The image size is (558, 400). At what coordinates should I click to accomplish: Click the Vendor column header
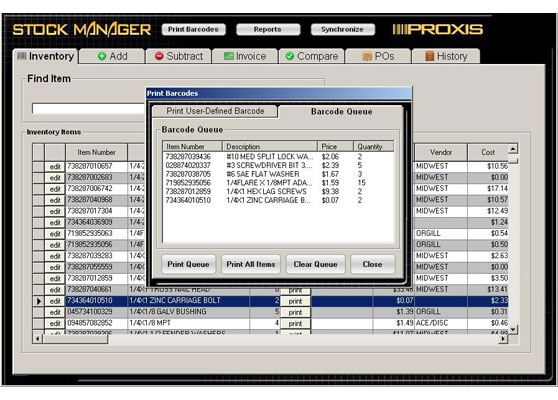(441, 152)
